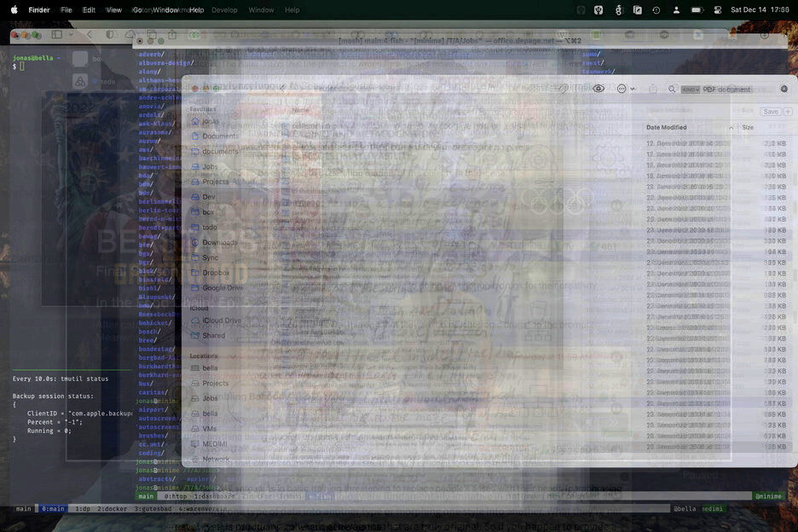798x532 pixels.
Task: Open the Edit menu
Action: point(89,9)
